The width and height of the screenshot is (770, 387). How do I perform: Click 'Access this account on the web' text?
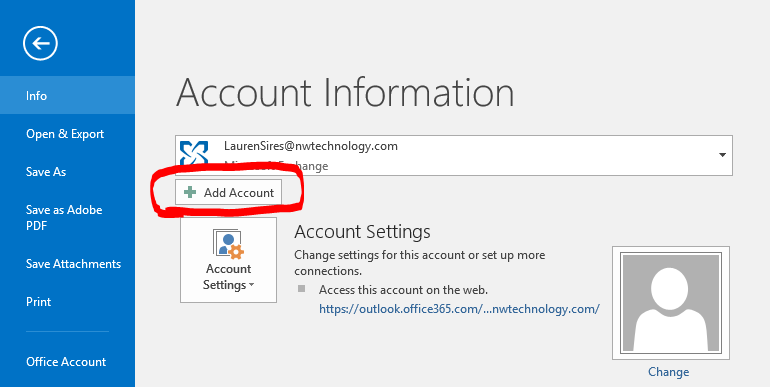point(404,290)
